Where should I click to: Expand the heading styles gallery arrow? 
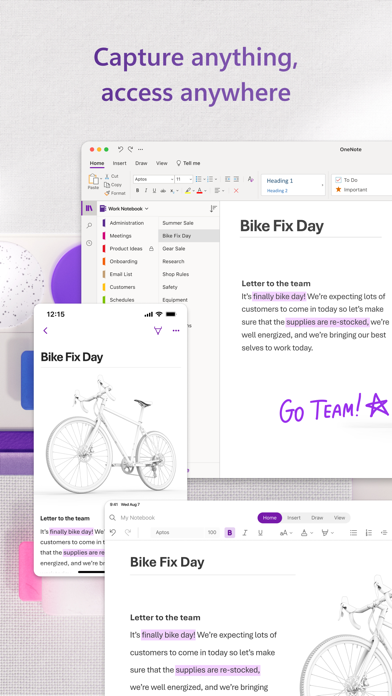(x=322, y=185)
